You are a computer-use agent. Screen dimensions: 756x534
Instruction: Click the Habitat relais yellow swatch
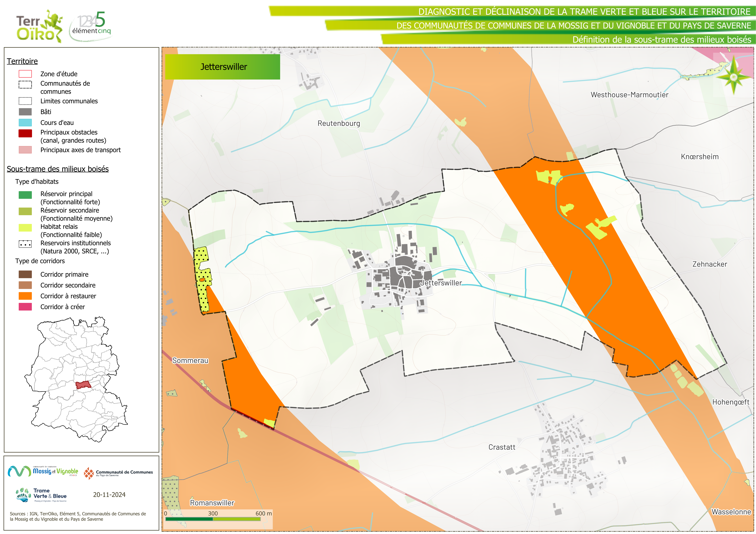[x=25, y=227]
